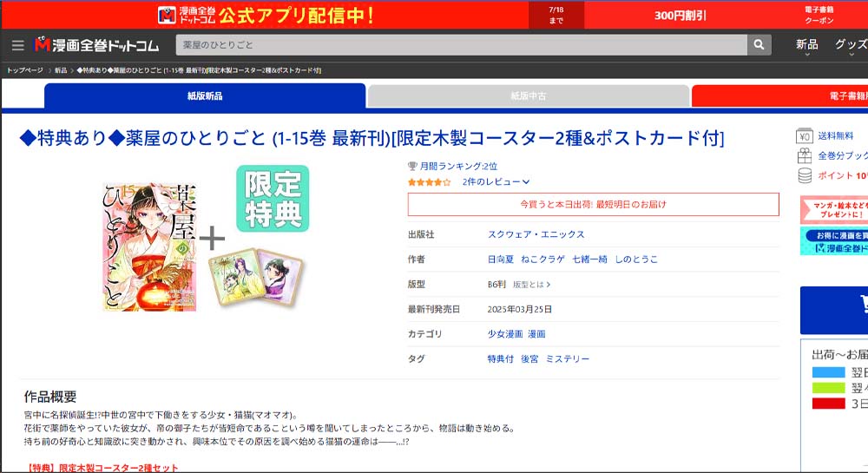Click the app icon in the top red banner
868x473 pixels.
[x=167, y=15]
